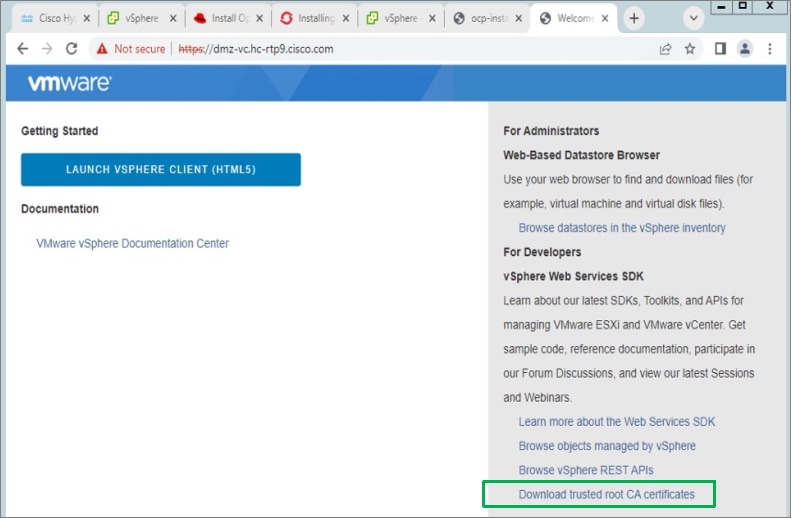Click the Cisco favicon on first tab
791x518 pixels.
[x=27, y=19]
